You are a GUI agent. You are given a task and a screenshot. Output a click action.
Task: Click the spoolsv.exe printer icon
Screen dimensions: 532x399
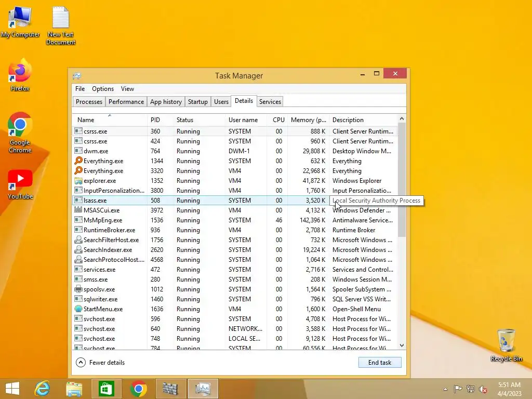(x=78, y=289)
